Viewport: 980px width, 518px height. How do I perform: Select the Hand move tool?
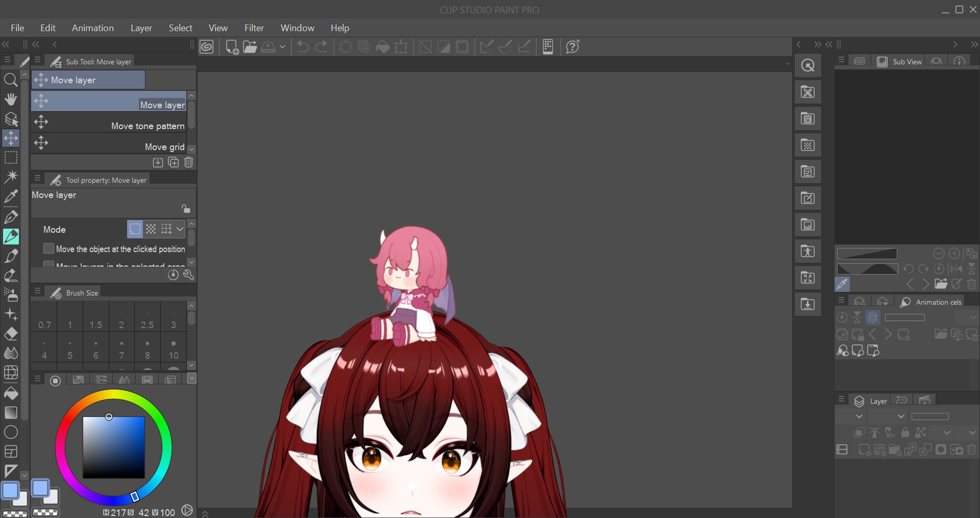tap(11, 99)
